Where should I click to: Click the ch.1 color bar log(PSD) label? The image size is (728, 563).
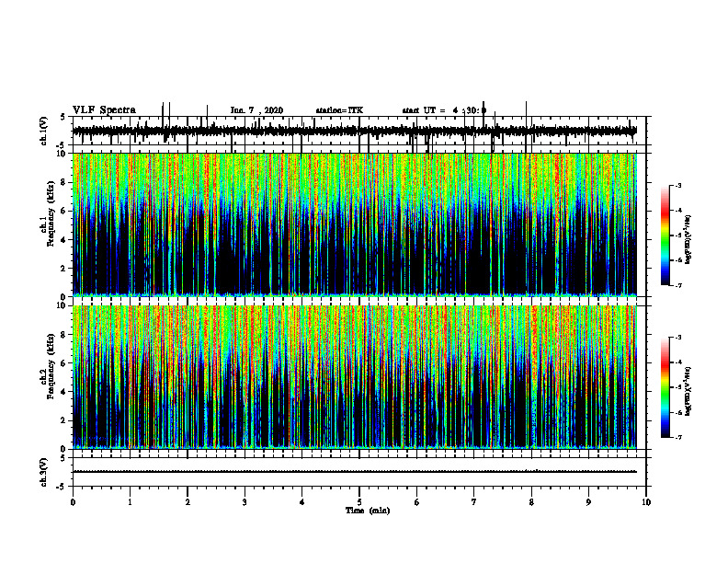tap(688, 239)
